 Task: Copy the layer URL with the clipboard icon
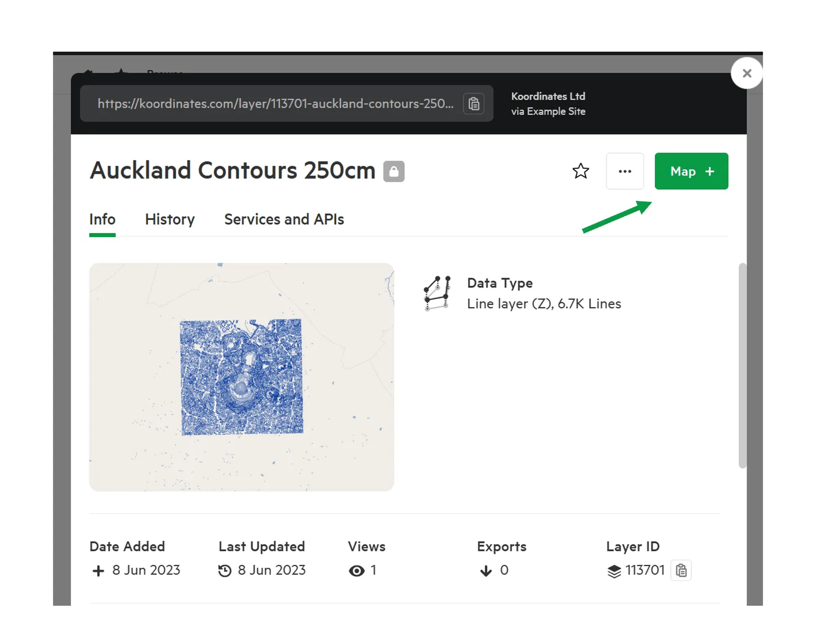tap(473, 104)
